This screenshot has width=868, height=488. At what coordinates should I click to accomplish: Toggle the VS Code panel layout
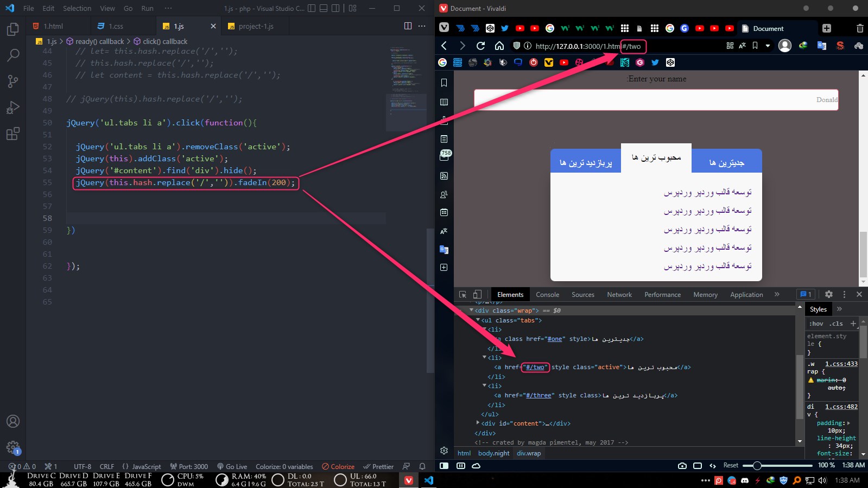(324, 8)
